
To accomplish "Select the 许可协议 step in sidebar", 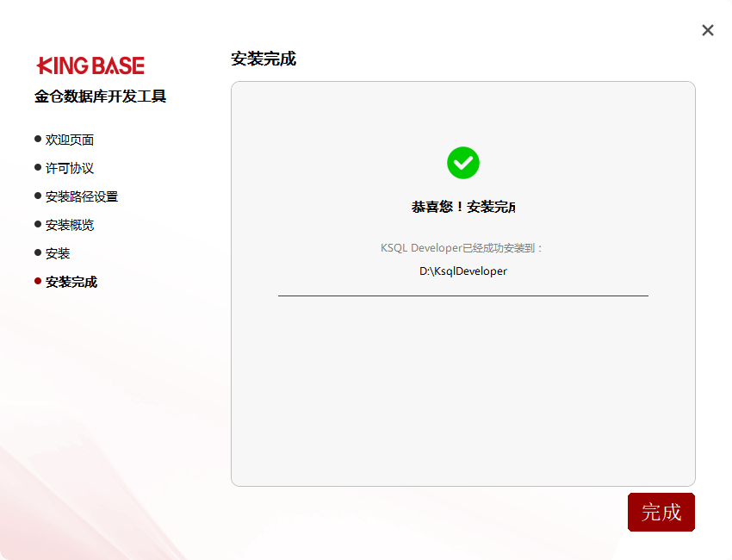I will (x=69, y=168).
